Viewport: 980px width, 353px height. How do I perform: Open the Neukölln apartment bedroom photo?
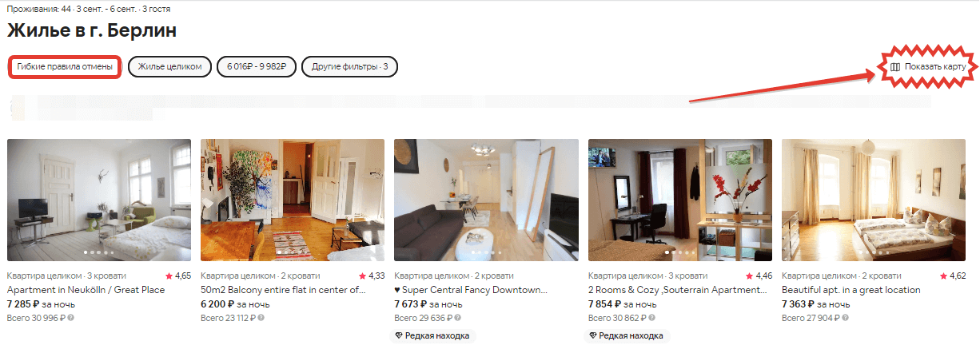tap(99, 200)
